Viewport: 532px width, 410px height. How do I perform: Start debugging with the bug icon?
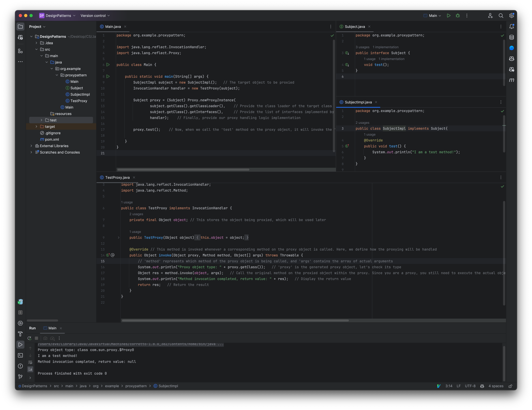tap(458, 15)
